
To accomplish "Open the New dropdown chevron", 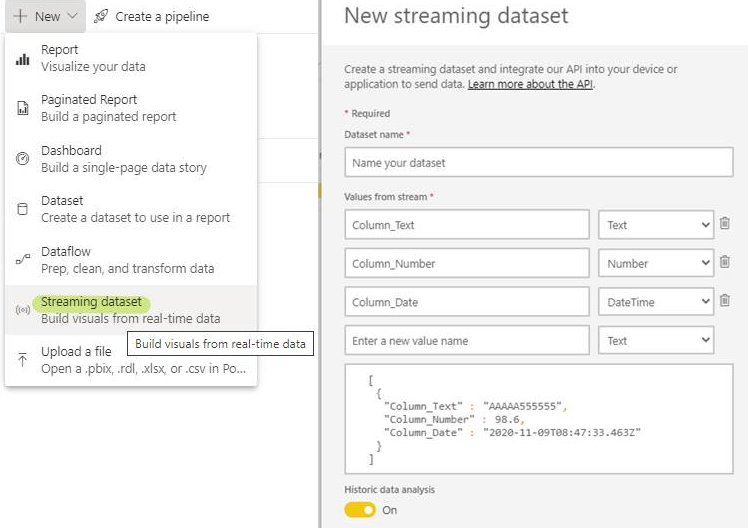I will pos(72,16).
